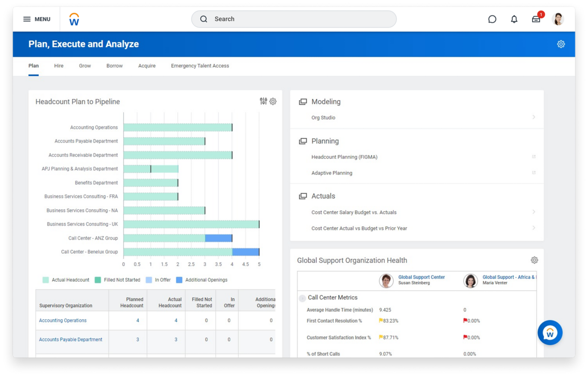
Task: Expand Cost Center Salary Budget vs. Actuals chevron
Action: pos(534,212)
